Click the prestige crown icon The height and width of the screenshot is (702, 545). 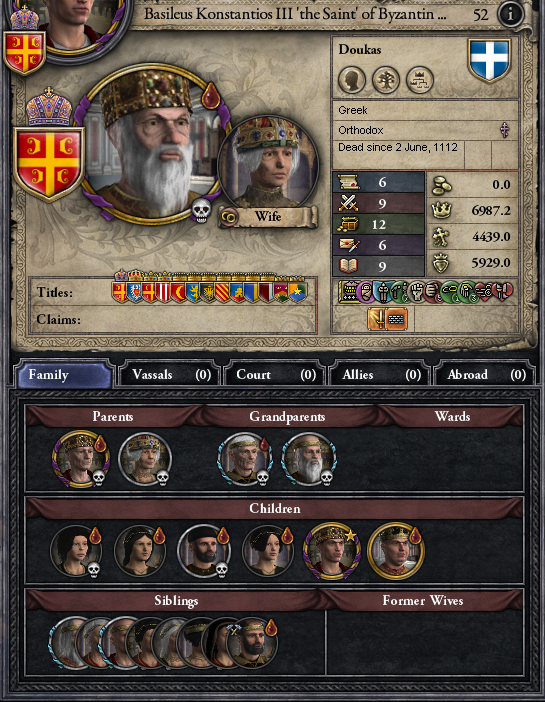click(442, 210)
